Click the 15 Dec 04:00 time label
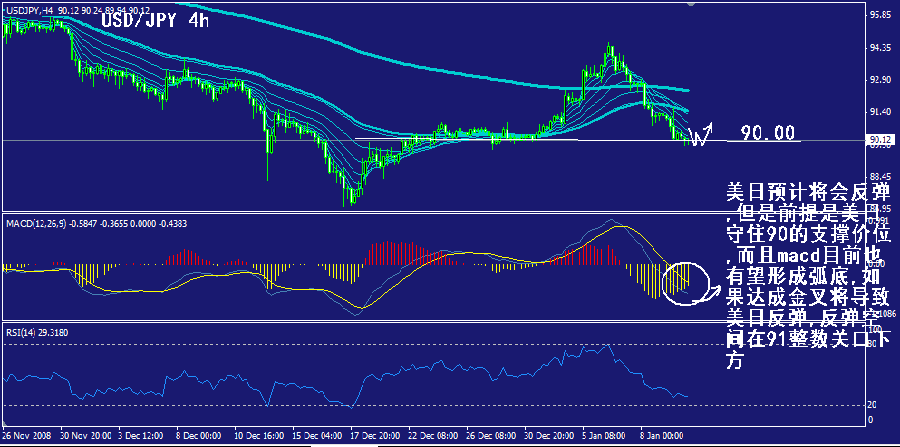This screenshot has height=447, width=900. 316,436
